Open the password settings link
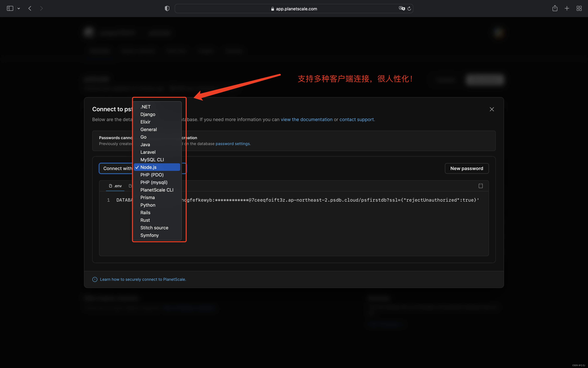 232,144
